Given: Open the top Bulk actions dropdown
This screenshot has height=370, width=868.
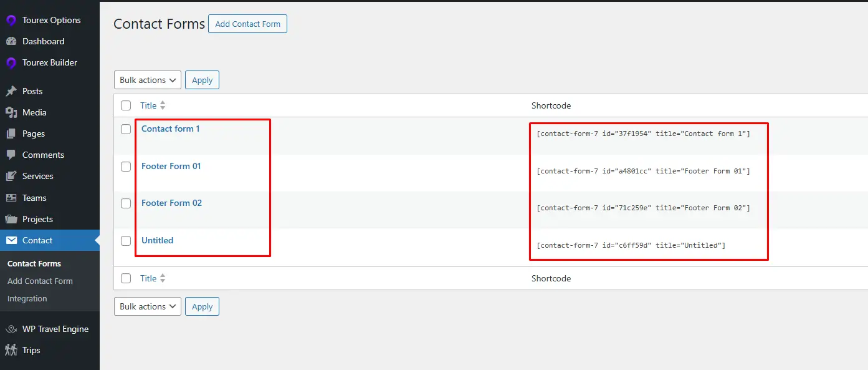Looking at the screenshot, I should (x=148, y=80).
